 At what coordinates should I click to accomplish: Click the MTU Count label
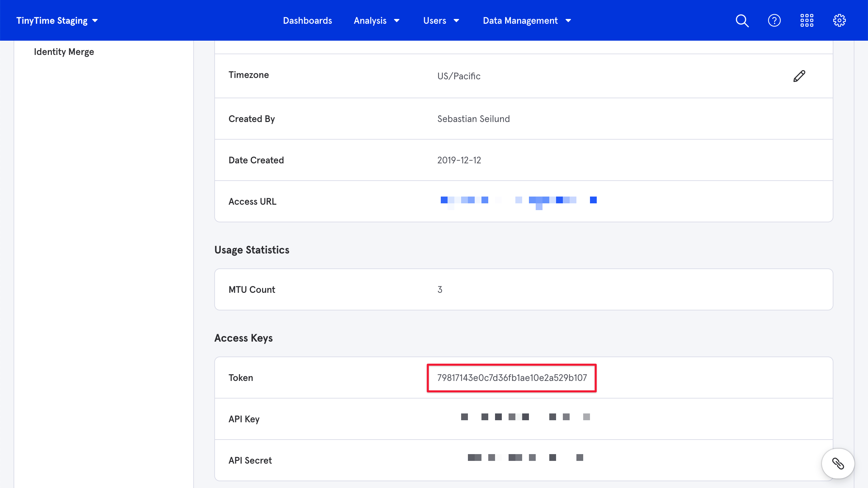(252, 290)
